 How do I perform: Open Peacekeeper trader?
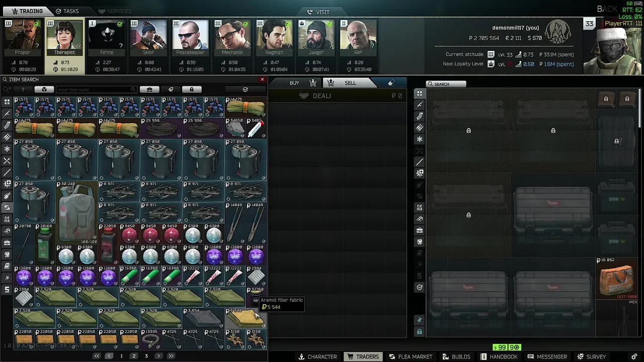click(190, 38)
